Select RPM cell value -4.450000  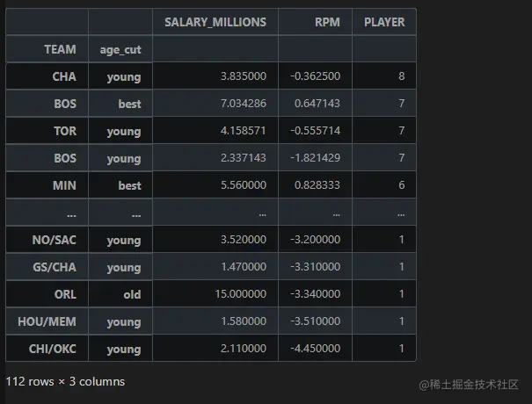[315, 348]
